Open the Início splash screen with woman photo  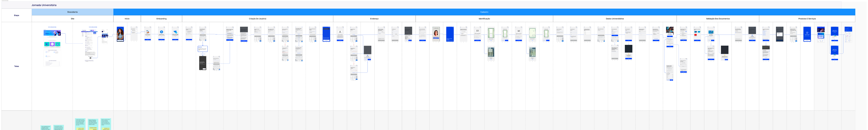[120, 34]
